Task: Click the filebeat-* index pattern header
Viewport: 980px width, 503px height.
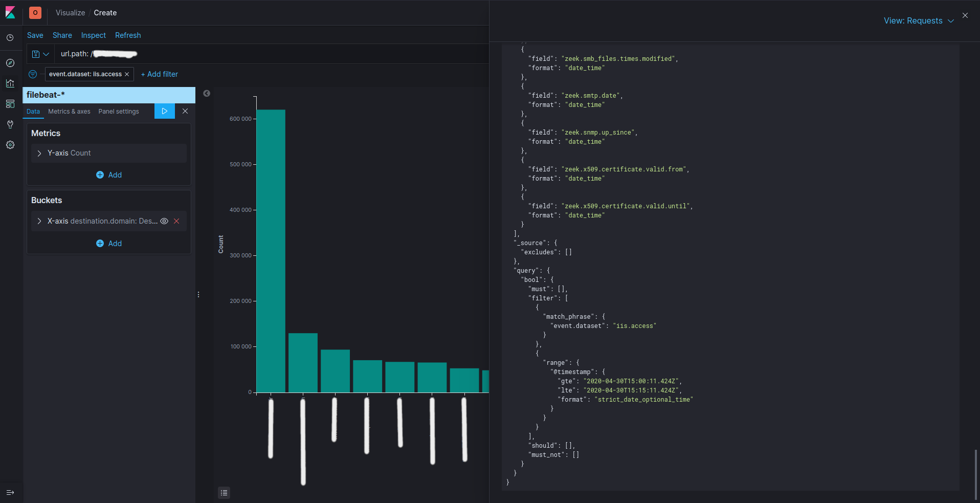Action: click(x=109, y=95)
